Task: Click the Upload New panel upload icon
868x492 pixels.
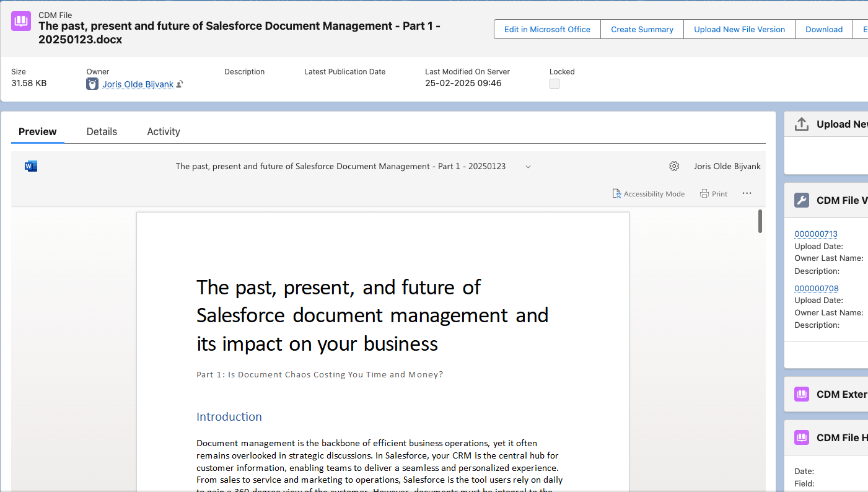Action: [802, 124]
